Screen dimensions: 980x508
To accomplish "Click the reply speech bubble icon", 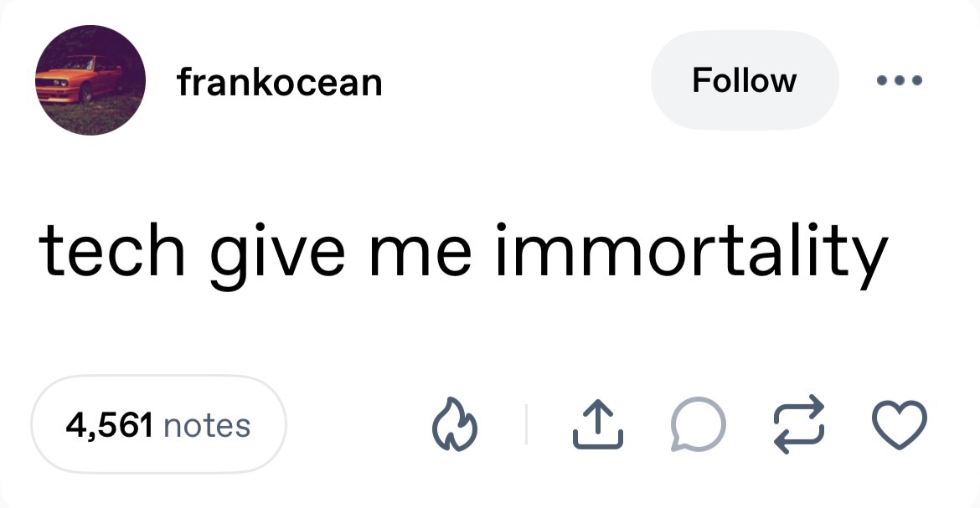I will [695, 424].
